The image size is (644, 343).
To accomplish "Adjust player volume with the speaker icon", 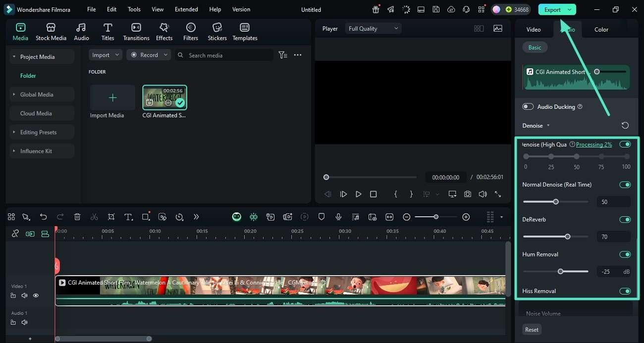I will point(483,195).
